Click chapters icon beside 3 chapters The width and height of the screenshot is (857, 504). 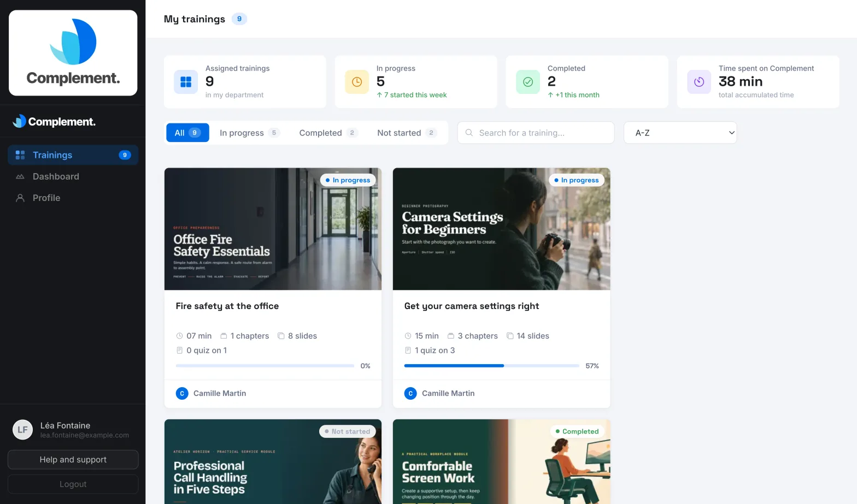451,336
